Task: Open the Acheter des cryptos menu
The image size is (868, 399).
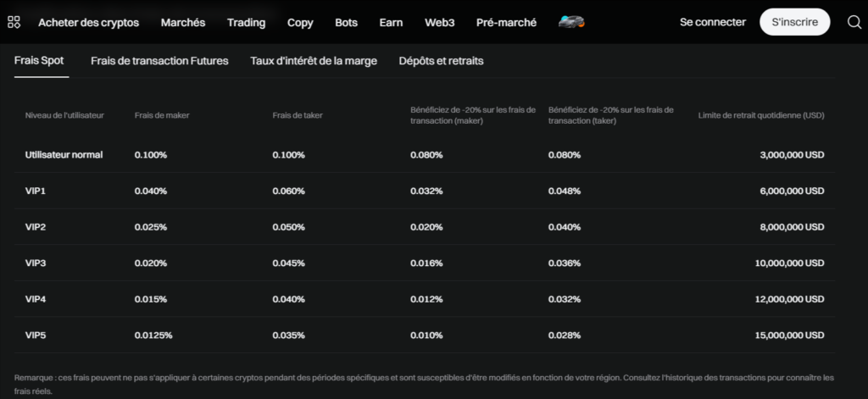Action: [x=88, y=22]
